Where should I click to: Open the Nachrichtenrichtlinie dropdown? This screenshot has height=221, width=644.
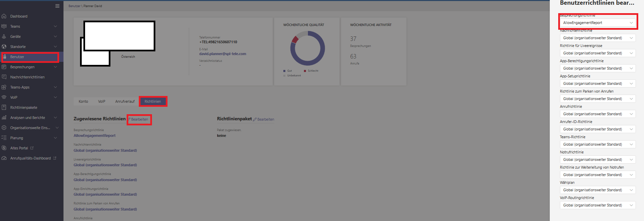[x=598, y=38]
